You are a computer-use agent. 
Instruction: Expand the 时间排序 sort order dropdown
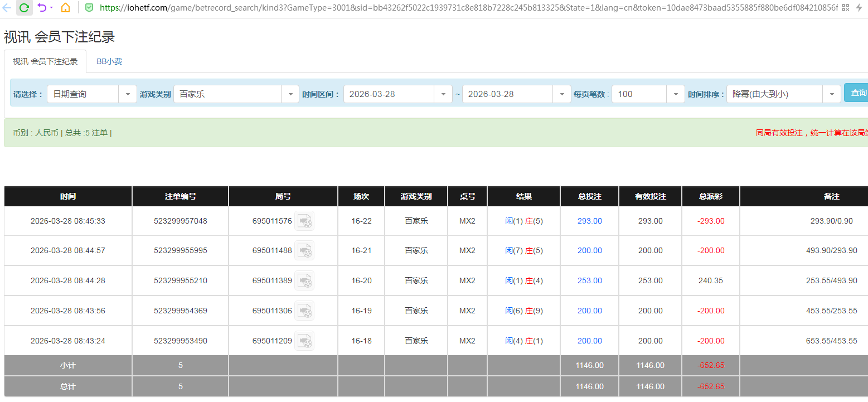point(831,94)
